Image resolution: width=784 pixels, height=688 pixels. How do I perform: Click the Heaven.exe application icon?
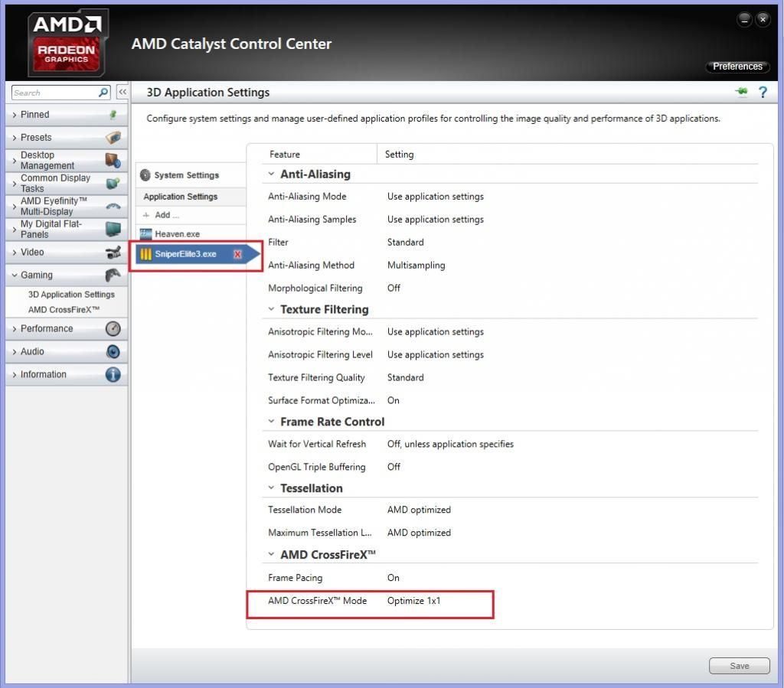[145, 234]
